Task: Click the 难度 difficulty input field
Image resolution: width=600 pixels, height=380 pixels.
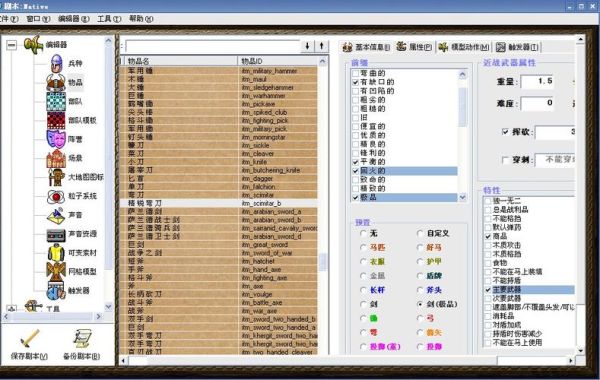Action: point(537,103)
